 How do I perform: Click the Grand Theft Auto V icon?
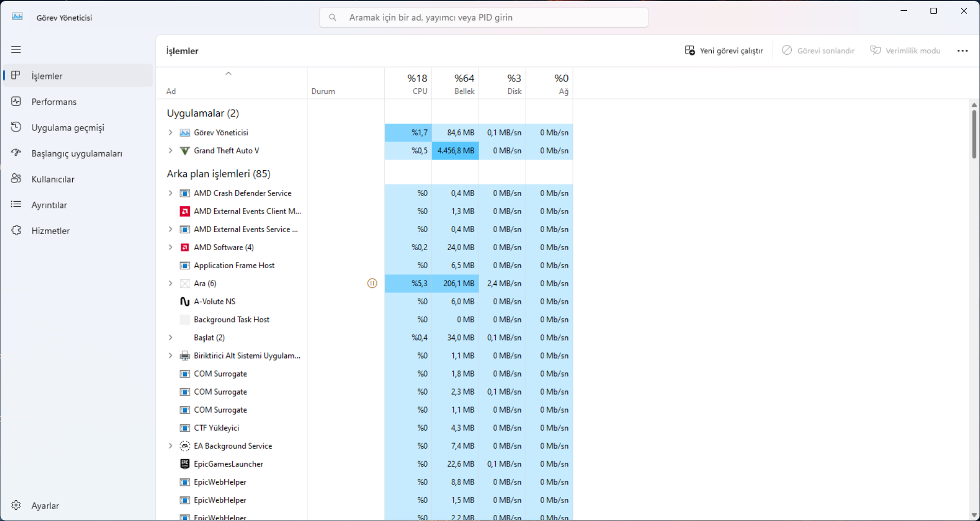[x=185, y=151]
